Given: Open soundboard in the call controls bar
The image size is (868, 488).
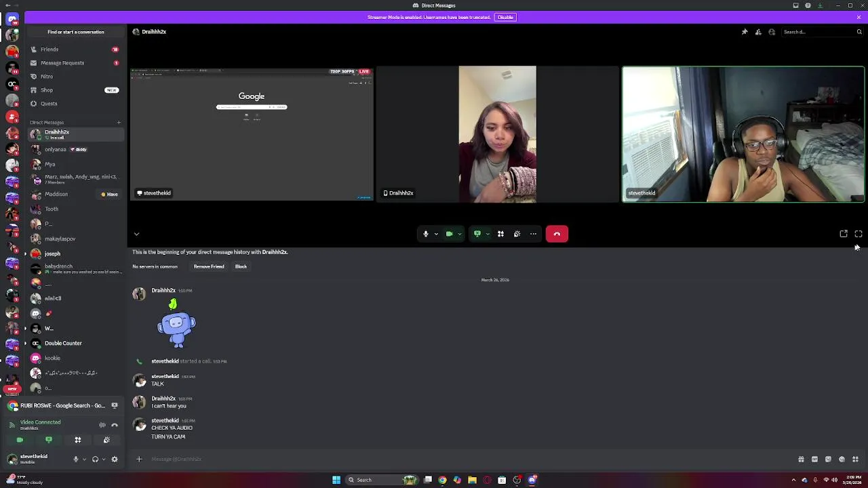Looking at the screenshot, I should (x=517, y=234).
